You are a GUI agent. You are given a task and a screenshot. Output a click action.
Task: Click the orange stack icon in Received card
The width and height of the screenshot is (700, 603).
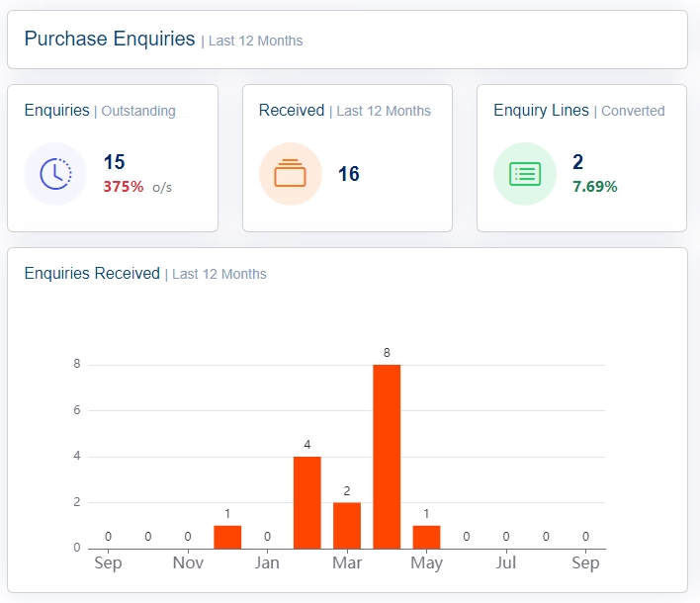click(x=290, y=173)
